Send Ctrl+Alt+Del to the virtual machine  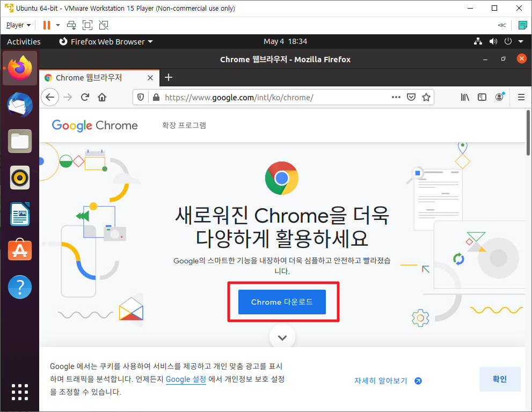pos(71,25)
